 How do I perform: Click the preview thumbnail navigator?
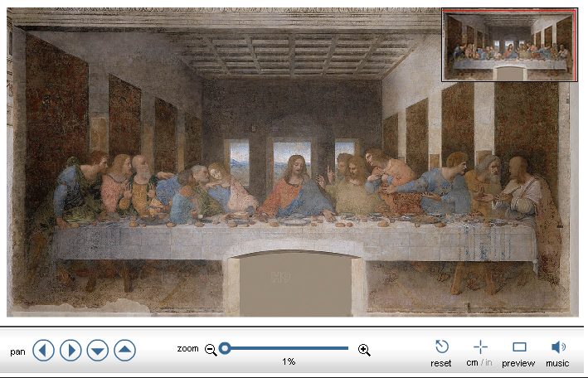509,45
